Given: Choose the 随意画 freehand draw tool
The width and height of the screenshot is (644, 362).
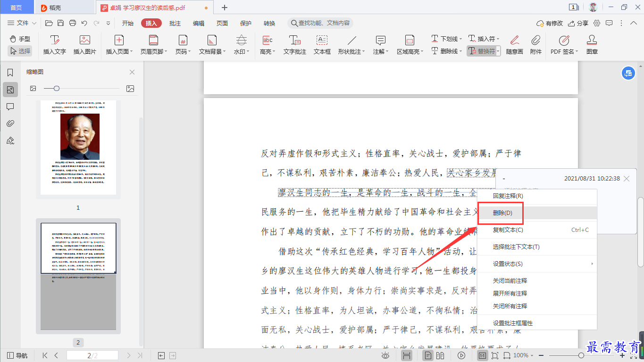Looking at the screenshot, I should pyautogui.click(x=515, y=45).
